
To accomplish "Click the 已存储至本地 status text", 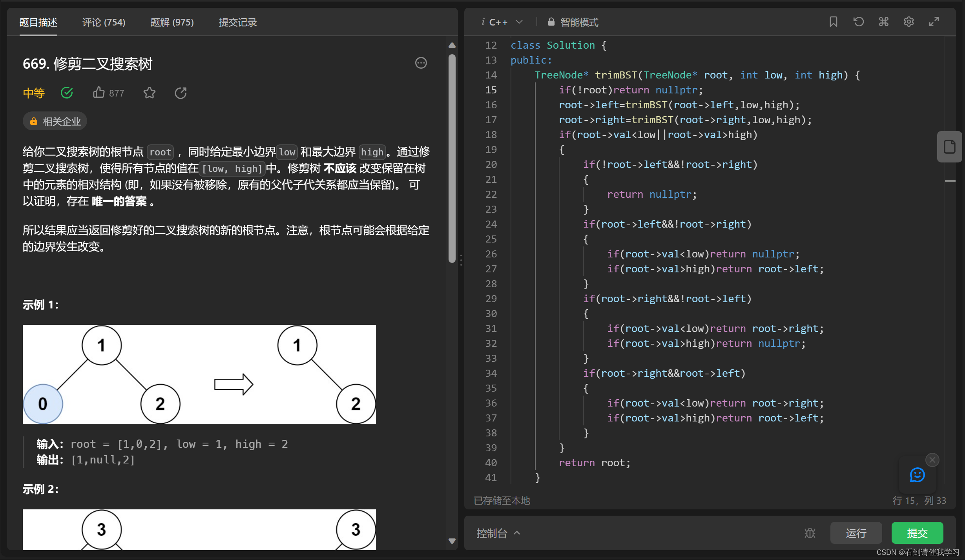I will [x=502, y=500].
